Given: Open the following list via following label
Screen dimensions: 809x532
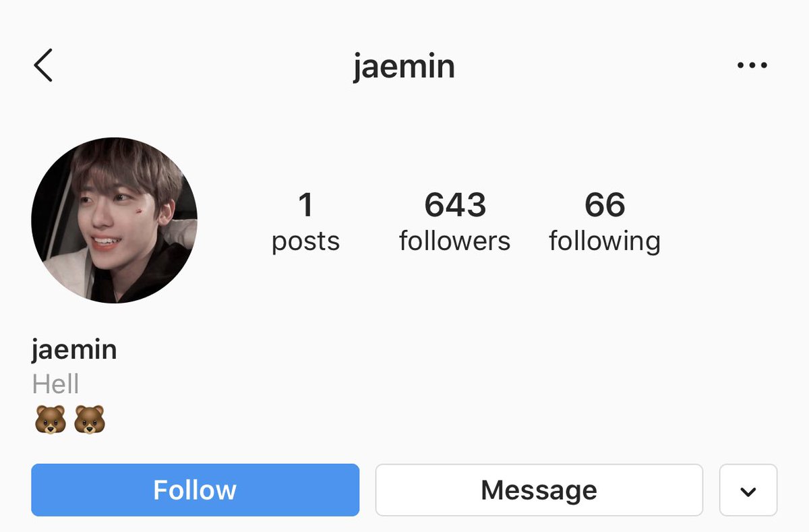Looking at the screenshot, I should pos(605,241).
